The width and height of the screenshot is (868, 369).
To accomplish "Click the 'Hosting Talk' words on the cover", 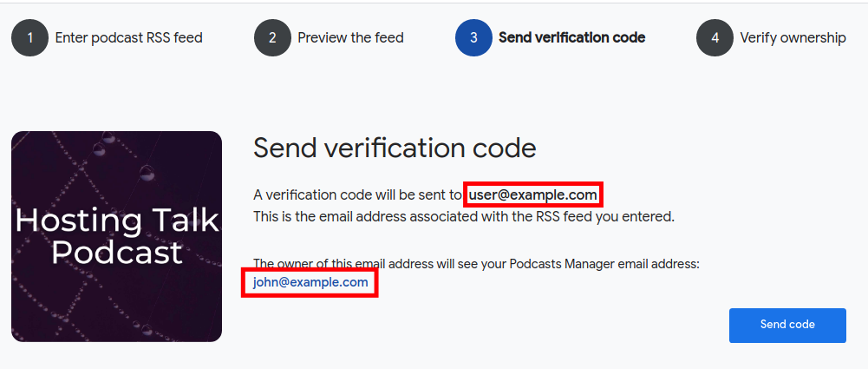I will (x=116, y=221).
